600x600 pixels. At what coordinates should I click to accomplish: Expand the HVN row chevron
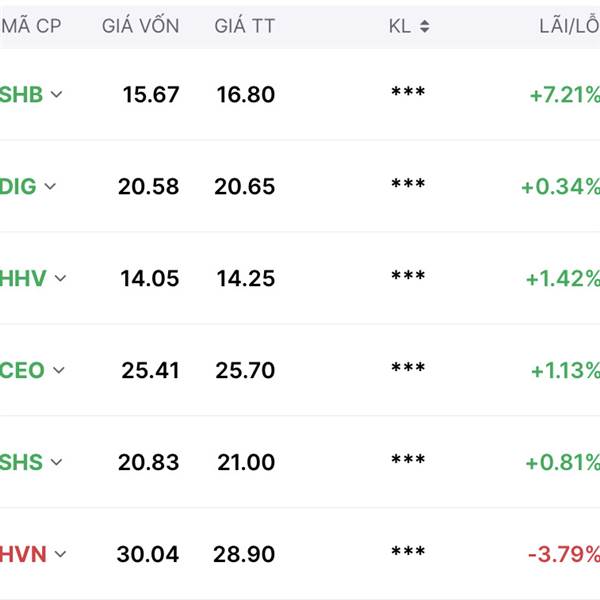coord(61,554)
